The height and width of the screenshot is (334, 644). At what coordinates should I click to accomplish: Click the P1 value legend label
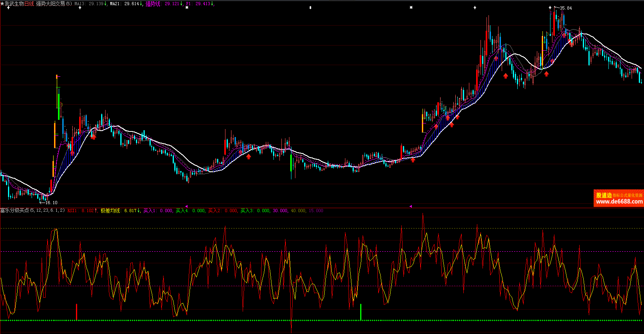coord(198,4)
